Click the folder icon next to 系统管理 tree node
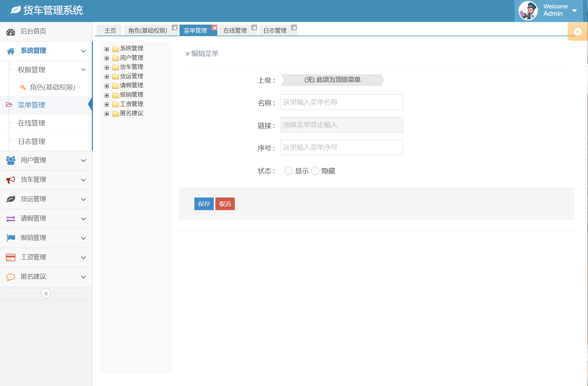This screenshot has height=386, width=588. point(115,48)
